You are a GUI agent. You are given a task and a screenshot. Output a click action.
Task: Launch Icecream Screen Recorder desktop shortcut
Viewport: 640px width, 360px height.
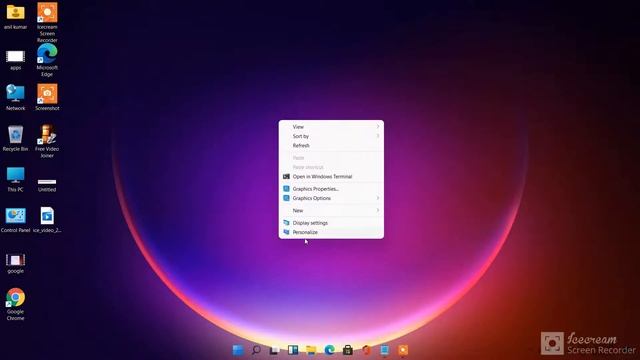(47, 22)
